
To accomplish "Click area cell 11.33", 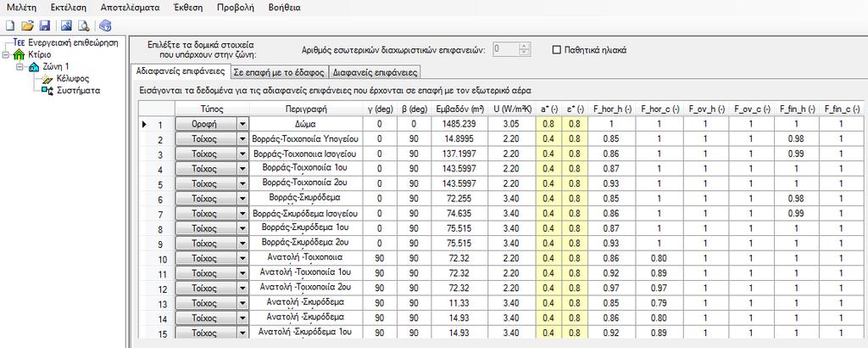I will pos(460,304).
